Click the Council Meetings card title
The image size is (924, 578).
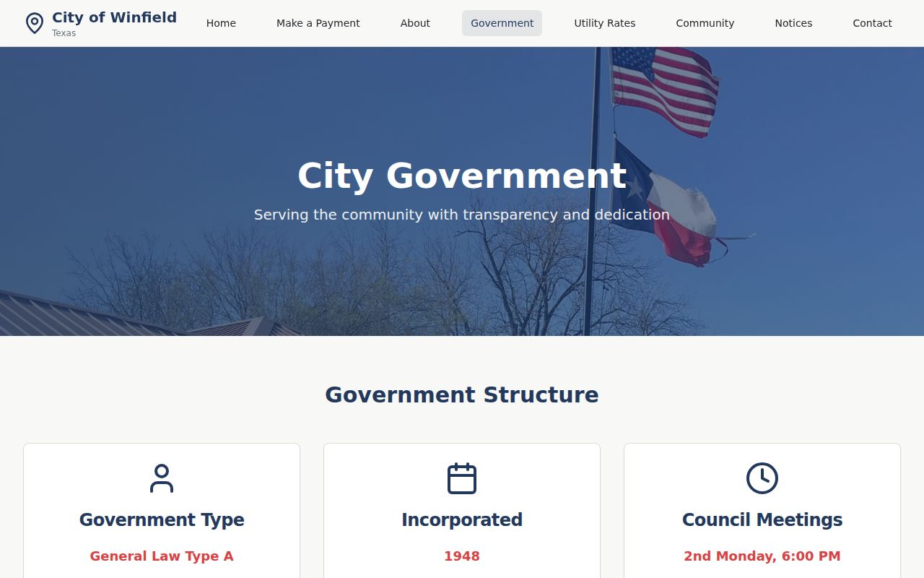point(762,519)
